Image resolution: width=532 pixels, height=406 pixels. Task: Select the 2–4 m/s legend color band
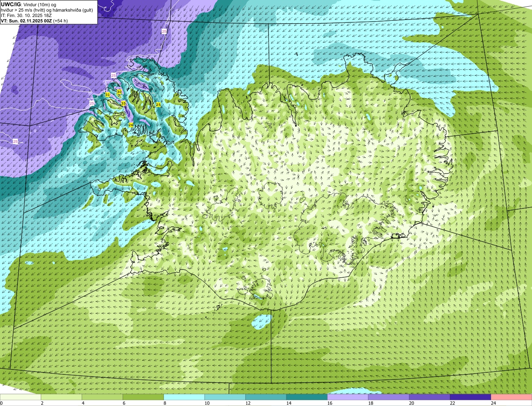pos(62,397)
